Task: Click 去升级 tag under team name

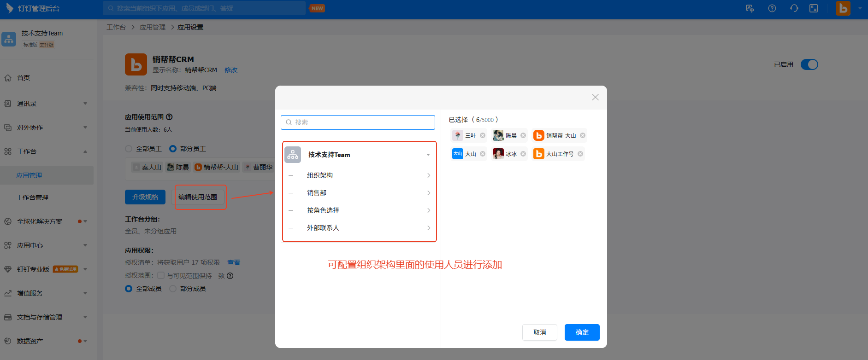Action: pyautogui.click(x=47, y=45)
